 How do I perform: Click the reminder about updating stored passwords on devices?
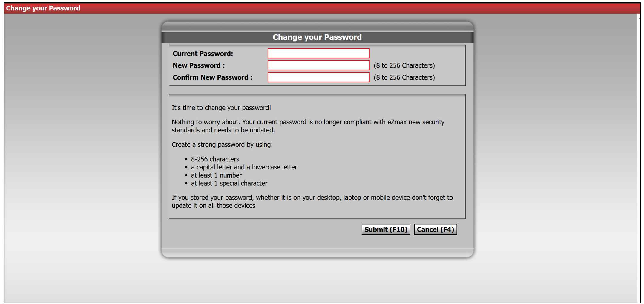[312, 201]
